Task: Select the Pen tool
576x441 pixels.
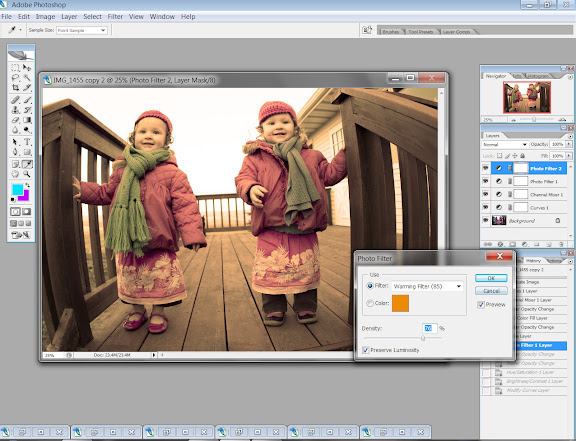Action: click(x=15, y=152)
